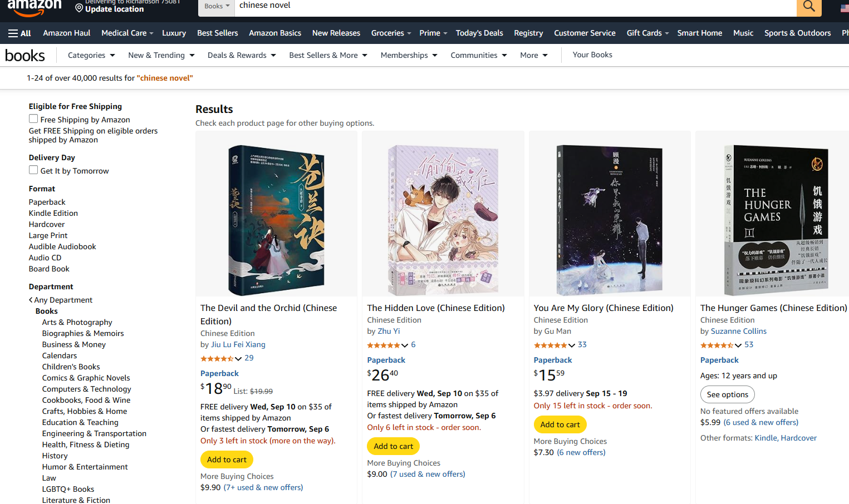Open the All hamburger menu
Screen dimensions: 849x504
(19, 33)
